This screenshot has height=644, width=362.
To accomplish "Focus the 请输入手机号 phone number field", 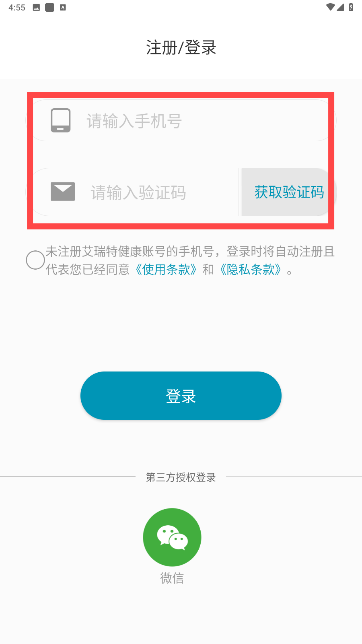I will [x=181, y=120].
